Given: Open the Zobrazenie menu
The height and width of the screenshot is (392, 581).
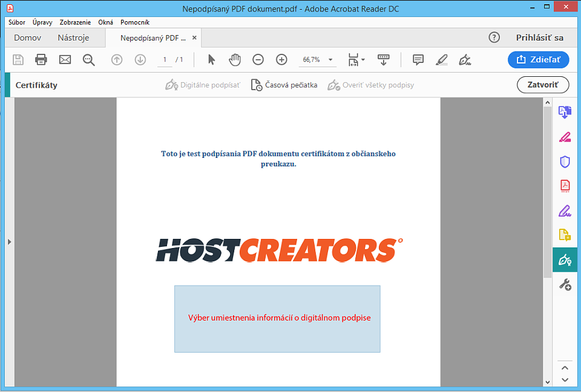Looking at the screenshot, I should [75, 22].
